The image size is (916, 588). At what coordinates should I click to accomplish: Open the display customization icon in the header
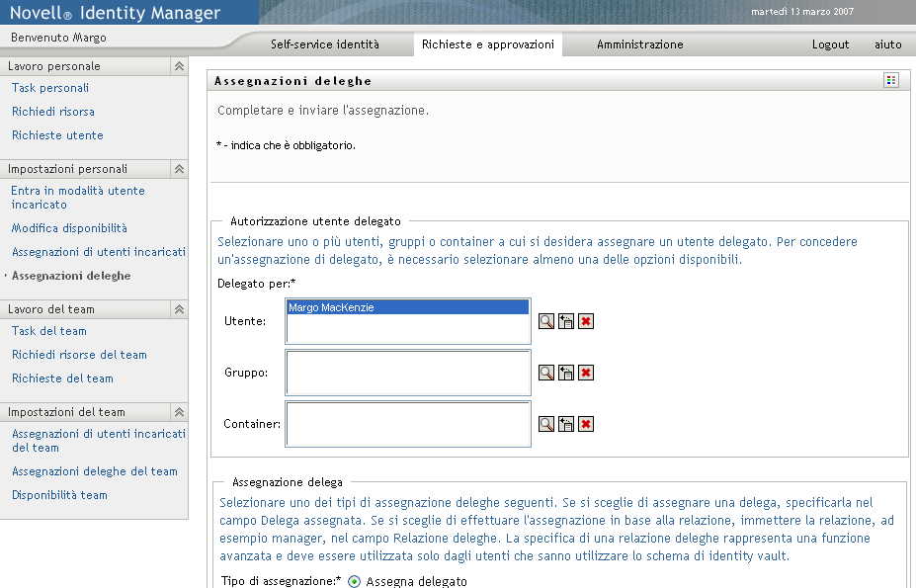click(890, 80)
